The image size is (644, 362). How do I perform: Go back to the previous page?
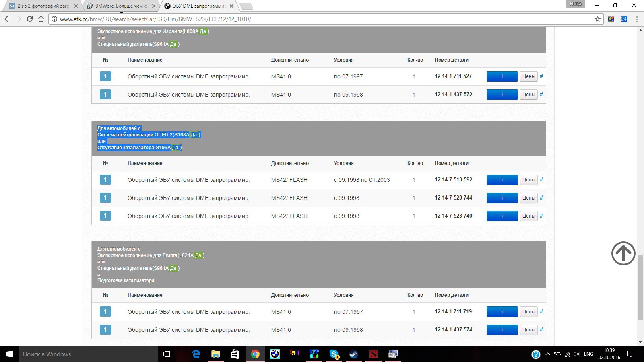(x=7, y=19)
